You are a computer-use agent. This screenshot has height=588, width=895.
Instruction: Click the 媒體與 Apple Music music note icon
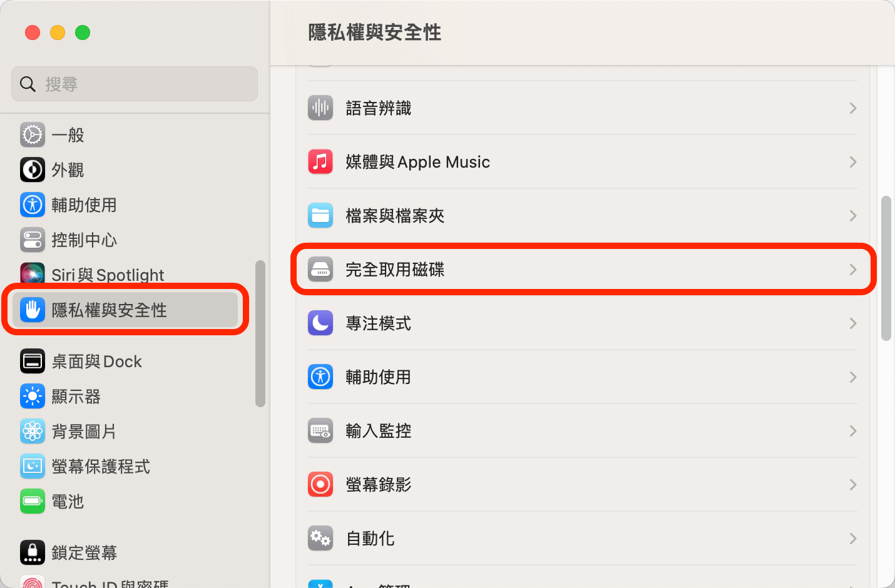point(320,161)
